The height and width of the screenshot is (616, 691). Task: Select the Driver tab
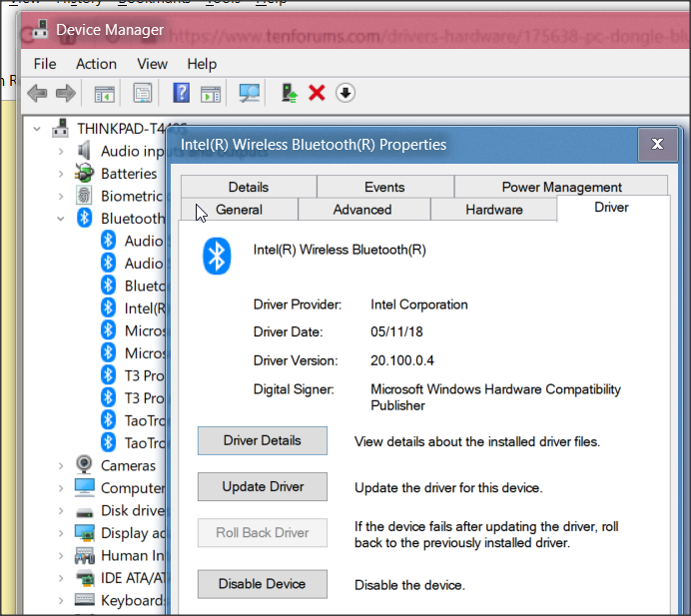(612, 208)
